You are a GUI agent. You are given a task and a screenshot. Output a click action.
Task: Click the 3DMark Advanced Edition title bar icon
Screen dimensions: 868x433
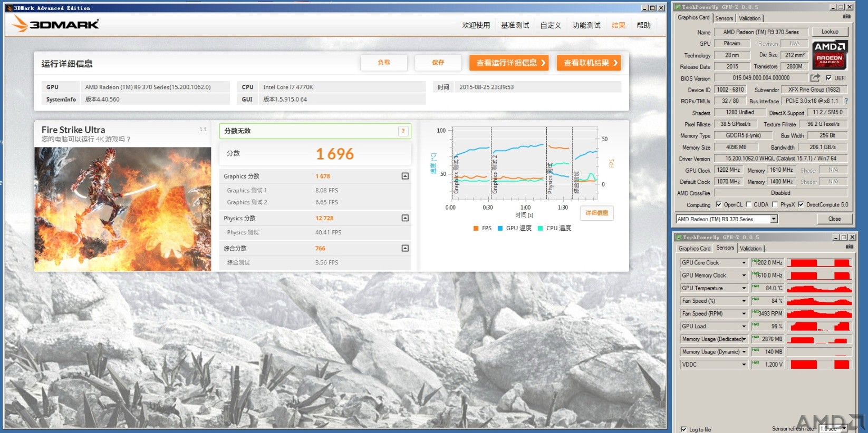(9, 8)
